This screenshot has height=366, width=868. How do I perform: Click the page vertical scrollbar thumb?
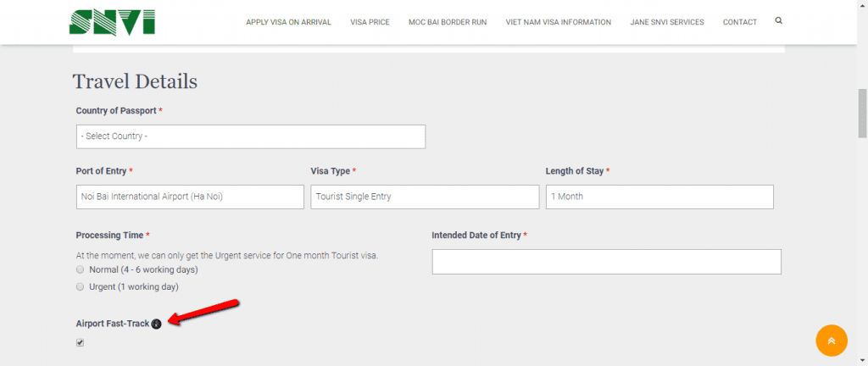coord(862,113)
